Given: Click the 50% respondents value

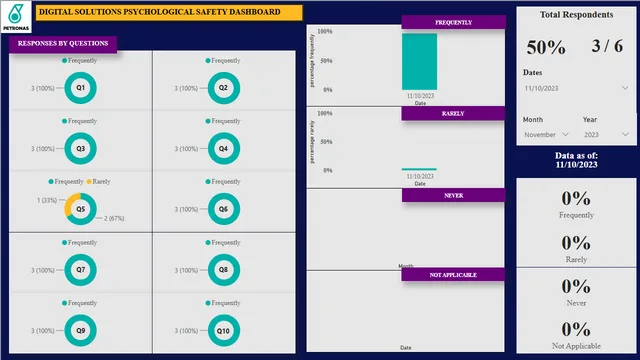Looking at the screenshot, I should (546, 47).
